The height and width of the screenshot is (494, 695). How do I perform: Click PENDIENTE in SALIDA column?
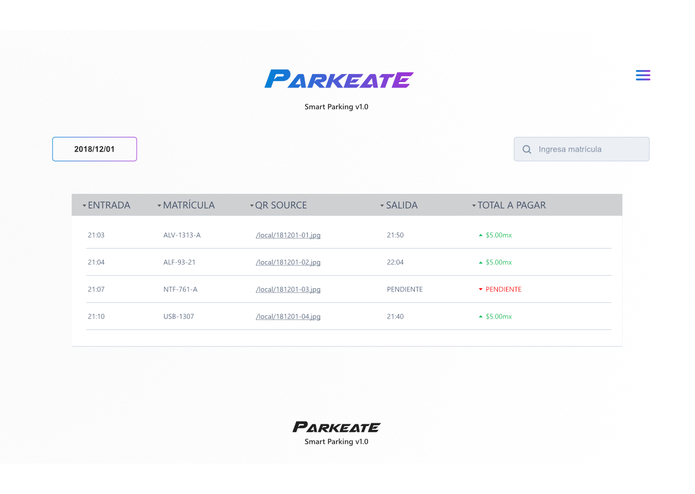(x=405, y=289)
